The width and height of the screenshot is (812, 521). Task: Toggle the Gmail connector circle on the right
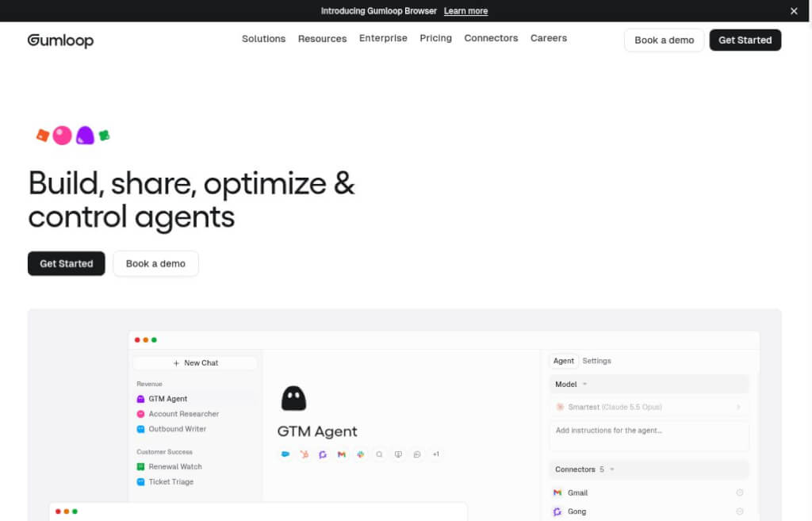click(740, 492)
